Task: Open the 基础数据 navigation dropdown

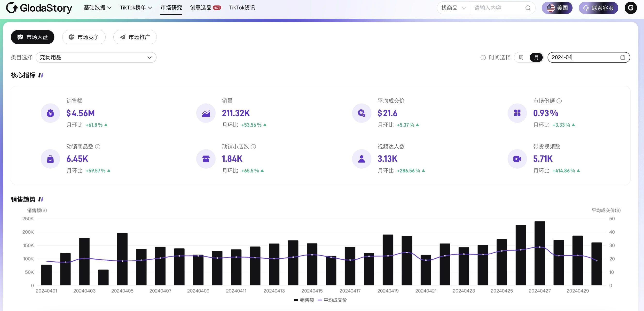Action: pyautogui.click(x=97, y=8)
